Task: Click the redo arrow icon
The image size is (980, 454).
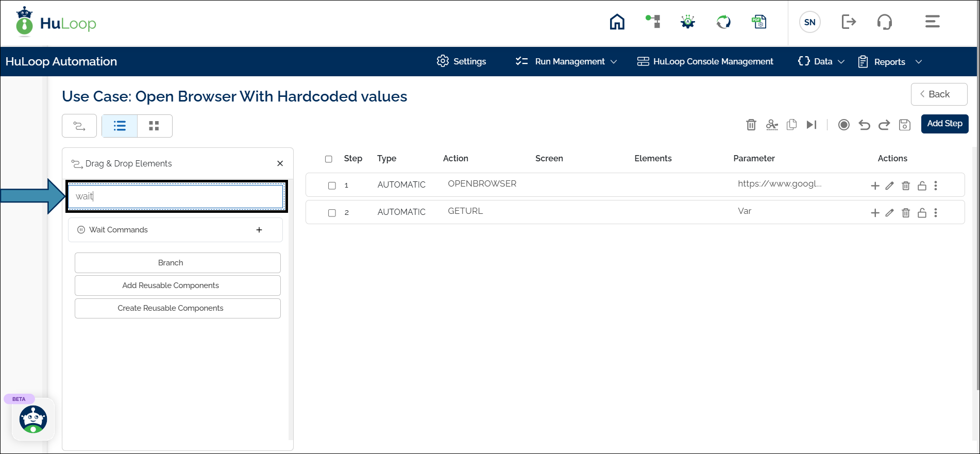Action: (x=884, y=125)
